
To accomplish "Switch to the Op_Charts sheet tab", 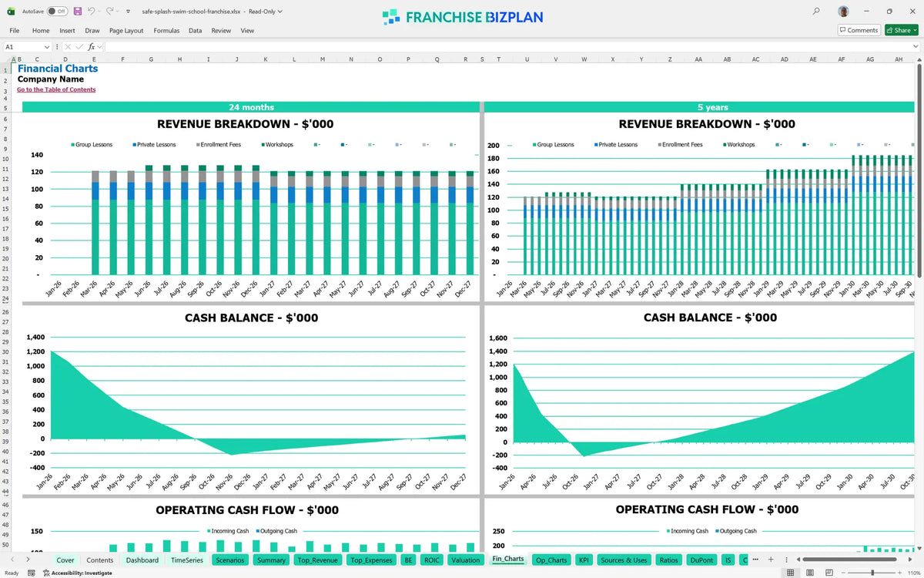I will pyautogui.click(x=551, y=560).
